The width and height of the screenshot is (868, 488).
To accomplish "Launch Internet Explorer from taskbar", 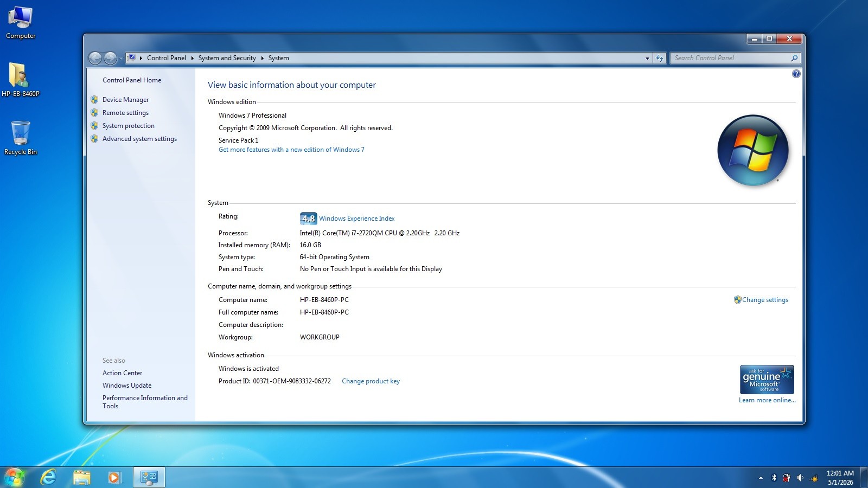I will (x=49, y=477).
